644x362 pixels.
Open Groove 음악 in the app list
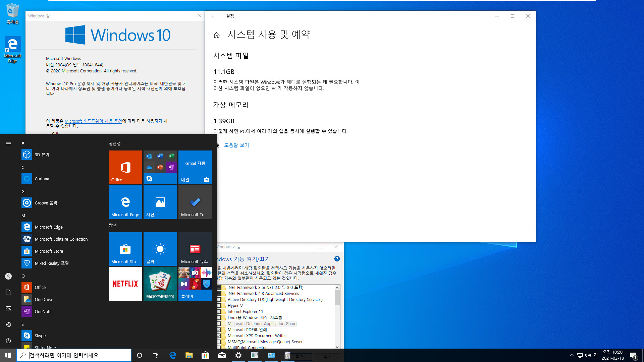[x=60, y=203]
